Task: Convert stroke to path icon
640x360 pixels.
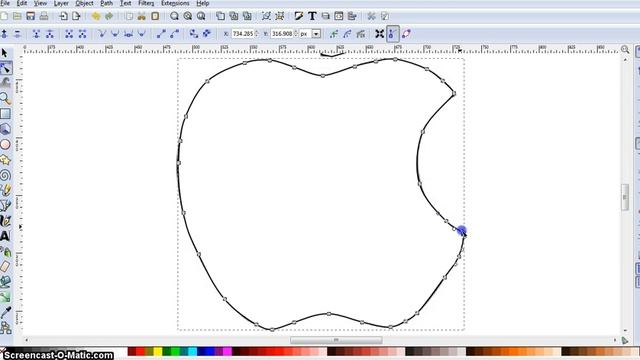Action: (207, 34)
